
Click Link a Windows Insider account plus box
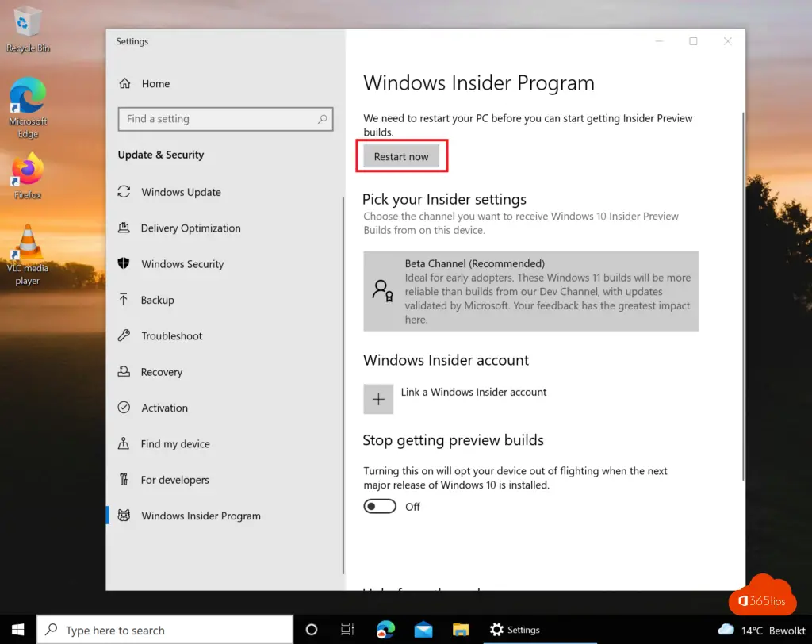click(x=378, y=399)
